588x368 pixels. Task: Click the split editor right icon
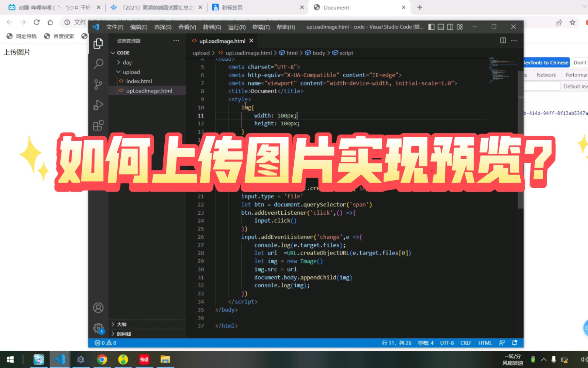click(x=503, y=41)
